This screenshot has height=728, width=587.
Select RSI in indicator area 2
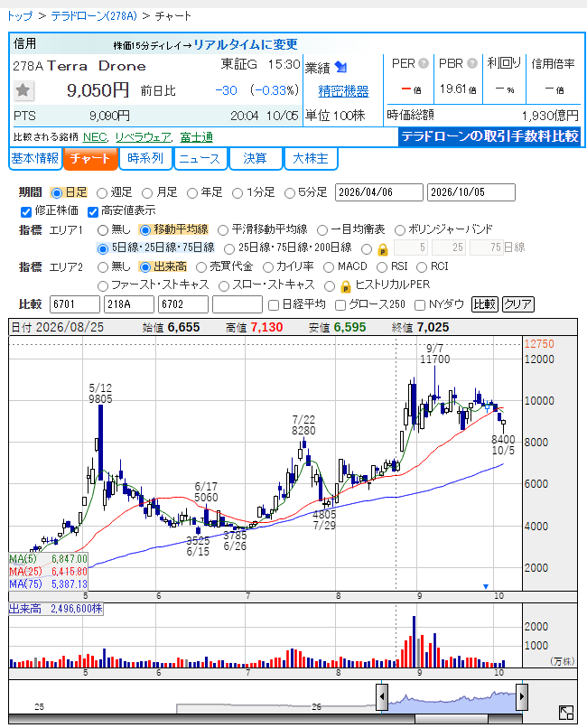tap(382, 267)
